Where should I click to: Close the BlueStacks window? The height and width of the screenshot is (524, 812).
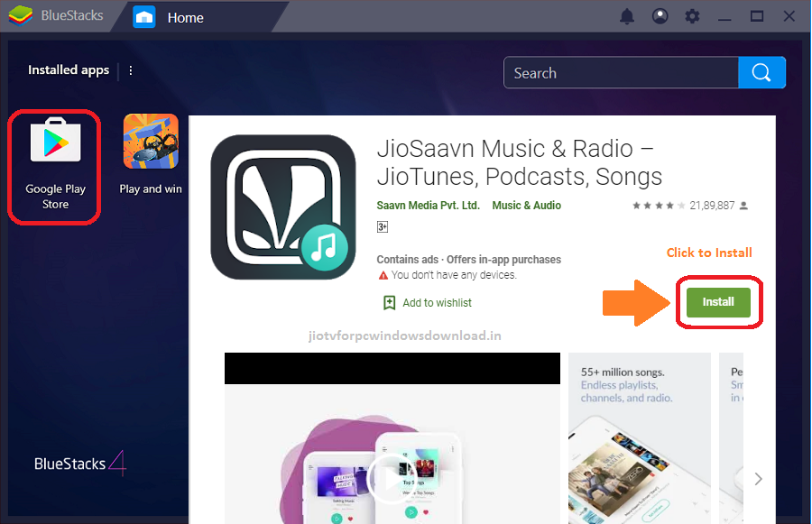pos(789,16)
